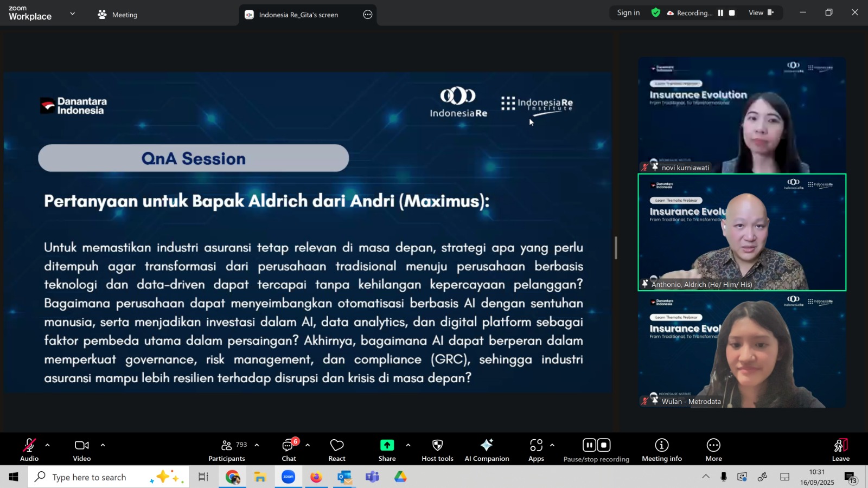Viewport: 868px width, 488px height.
Task: Open the Chat panel
Action: [x=289, y=450]
